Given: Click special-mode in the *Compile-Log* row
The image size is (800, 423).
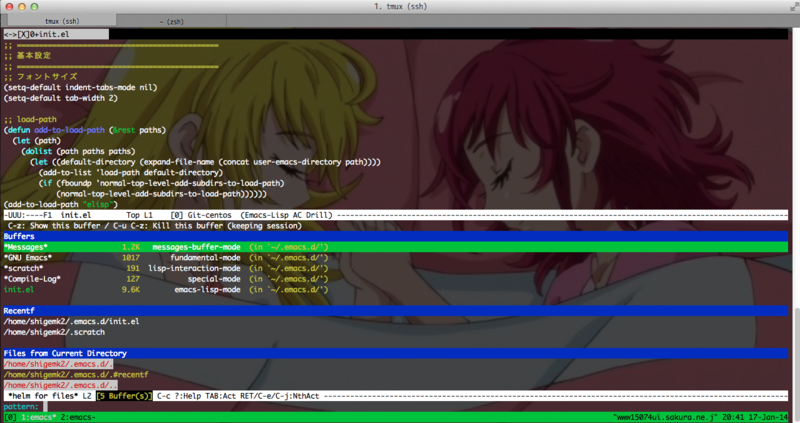Looking at the screenshot, I should (214, 279).
